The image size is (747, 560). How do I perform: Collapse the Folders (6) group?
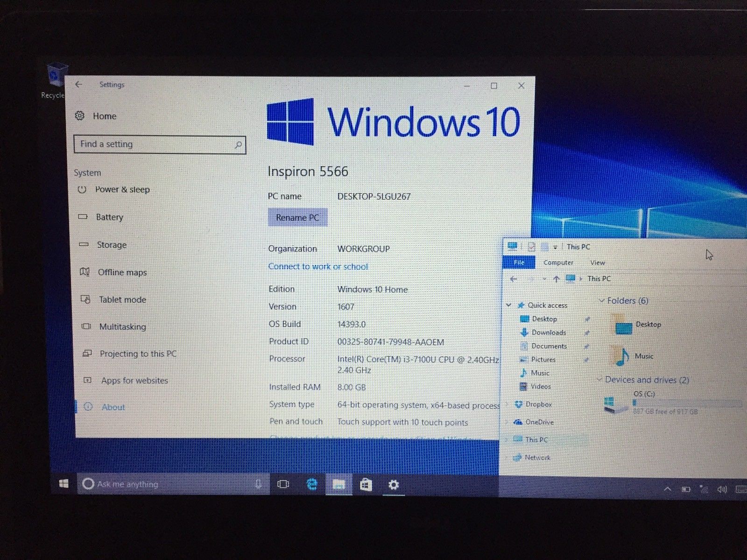[x=602, y=301]
